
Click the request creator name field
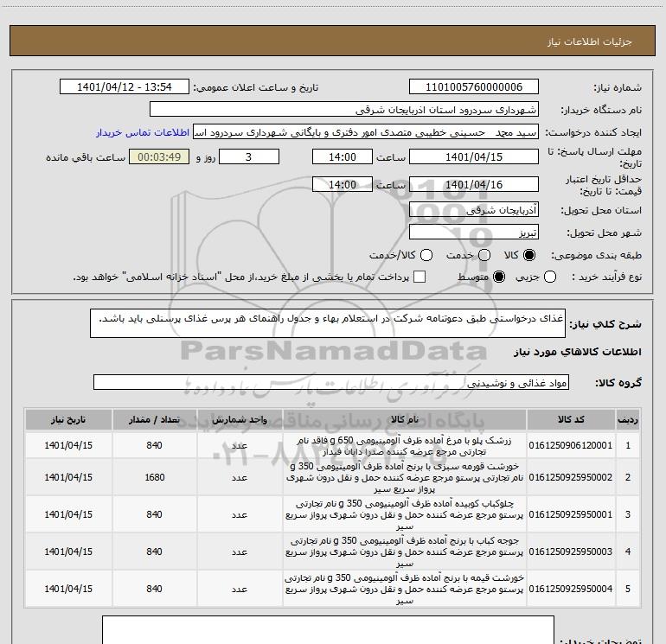pos(366,132)
